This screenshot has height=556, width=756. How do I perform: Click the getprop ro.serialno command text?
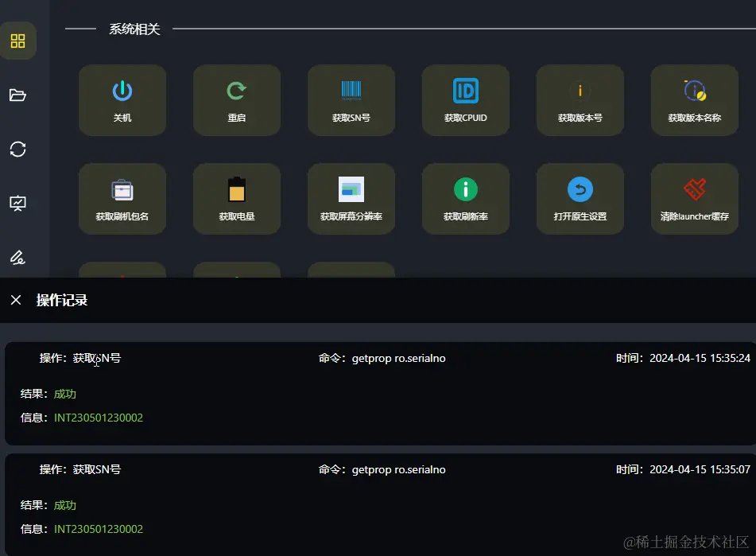click(x=398, y=358)
